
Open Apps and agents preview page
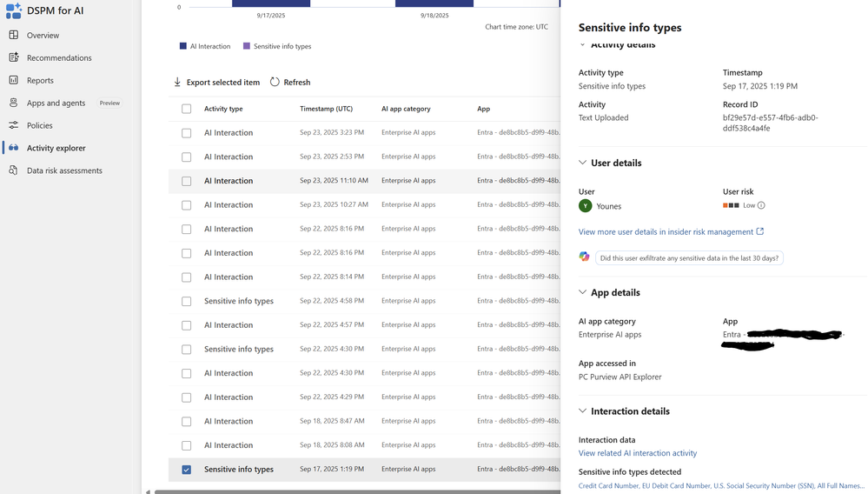[x=56, y=103]
